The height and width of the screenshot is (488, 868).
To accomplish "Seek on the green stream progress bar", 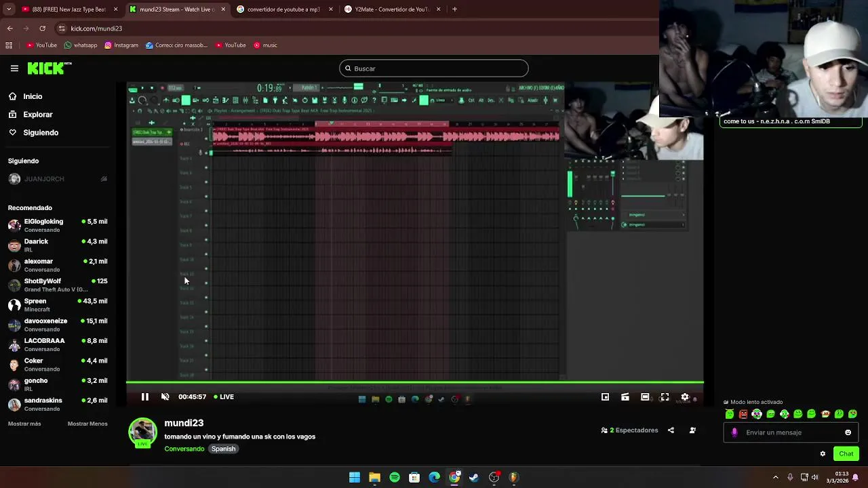I will coord(415,383).
